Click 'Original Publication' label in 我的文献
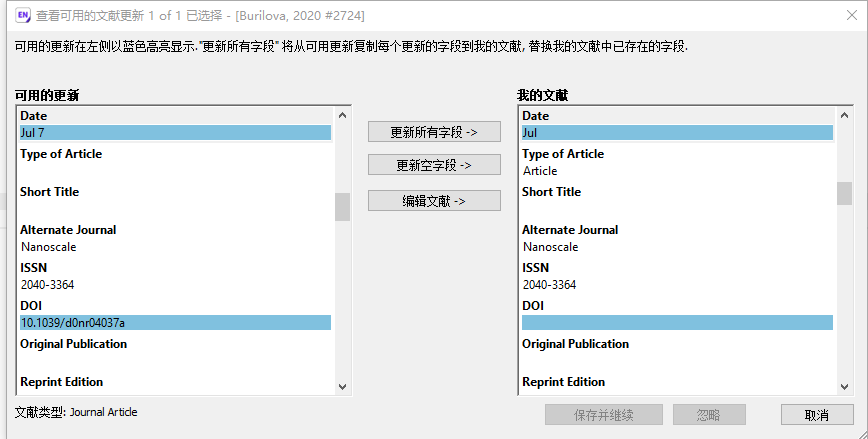Screen dimensions: 868x439 tap(575, 344)
